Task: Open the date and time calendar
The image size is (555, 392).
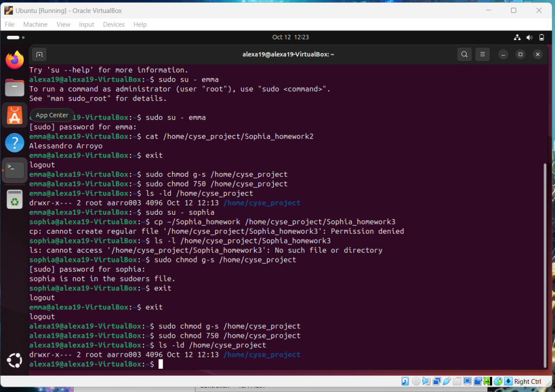Action: 290,37
